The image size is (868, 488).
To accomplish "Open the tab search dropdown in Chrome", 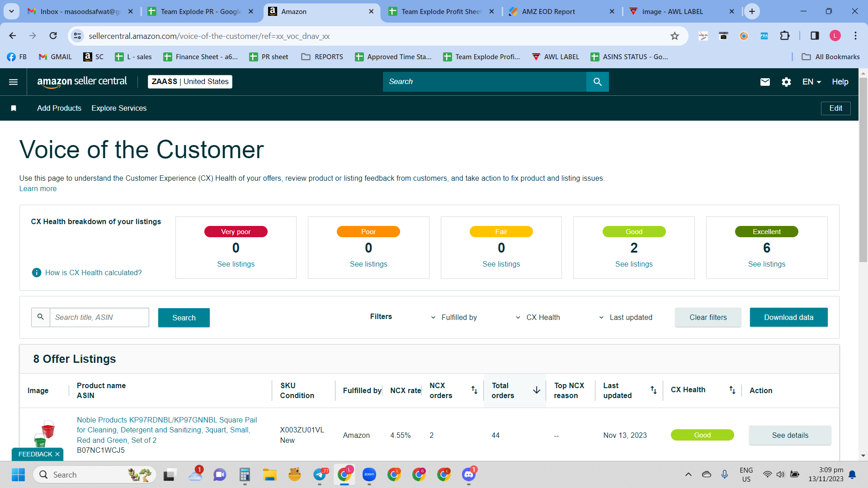I will pyautogui.click(x=11, y=11).
